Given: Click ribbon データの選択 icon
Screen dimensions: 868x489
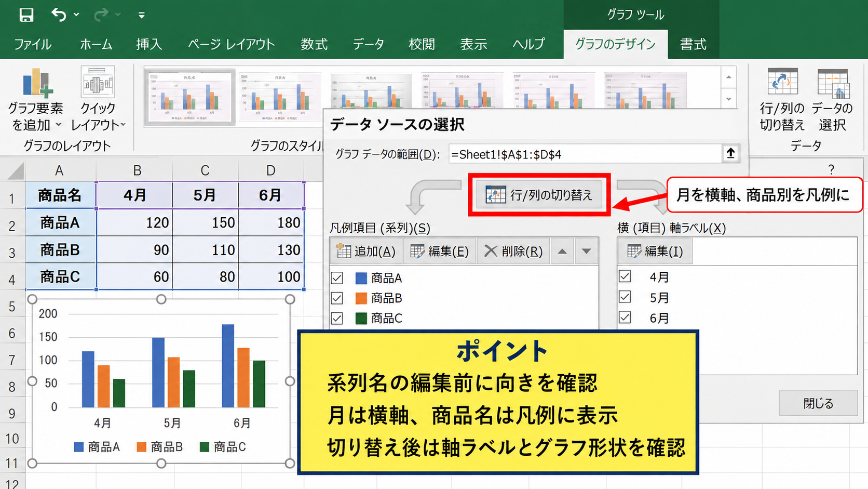Looking at the screenshot, I should coord(832,100).
